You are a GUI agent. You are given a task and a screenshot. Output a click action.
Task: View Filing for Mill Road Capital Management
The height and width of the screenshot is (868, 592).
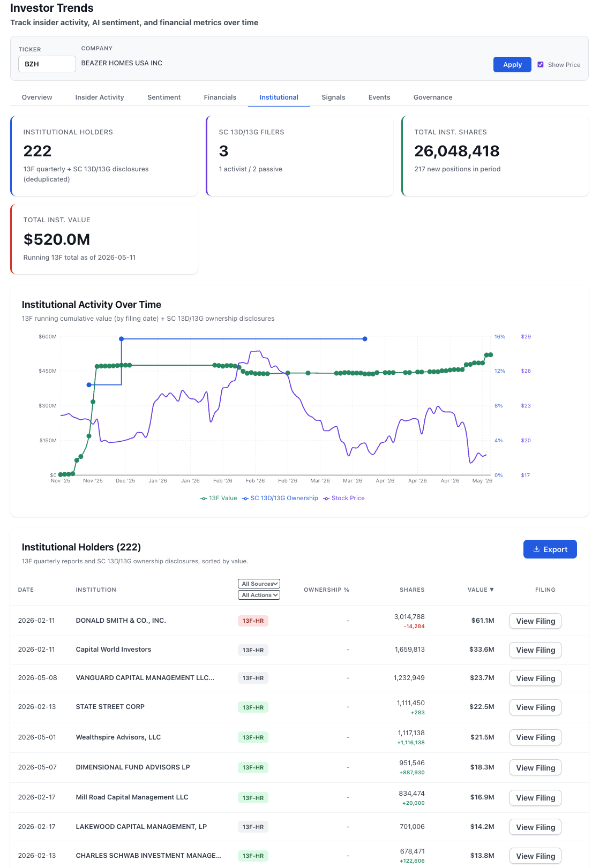(x=535, y=798)
